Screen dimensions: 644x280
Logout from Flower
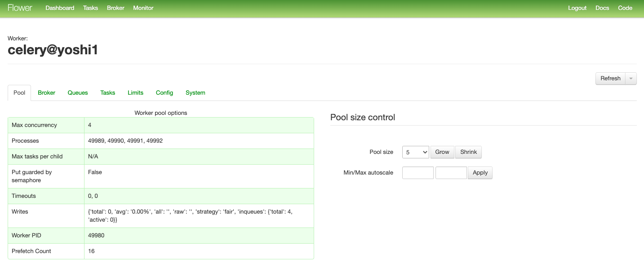point(577,8)
